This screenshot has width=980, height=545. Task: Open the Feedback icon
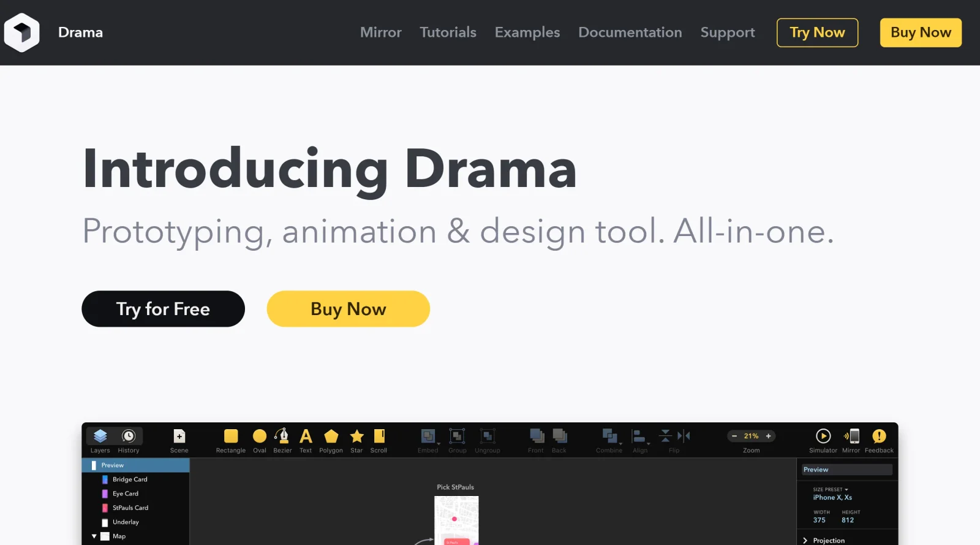879,436
